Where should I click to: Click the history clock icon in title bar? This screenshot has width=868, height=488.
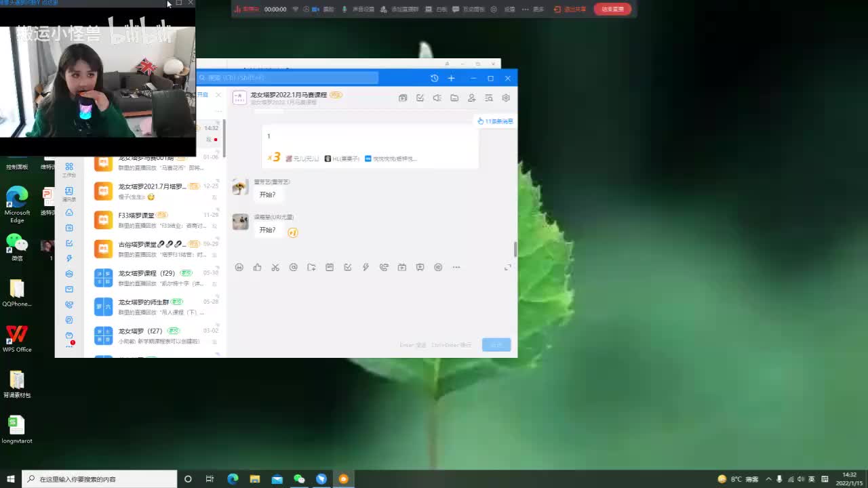[435, 79]
